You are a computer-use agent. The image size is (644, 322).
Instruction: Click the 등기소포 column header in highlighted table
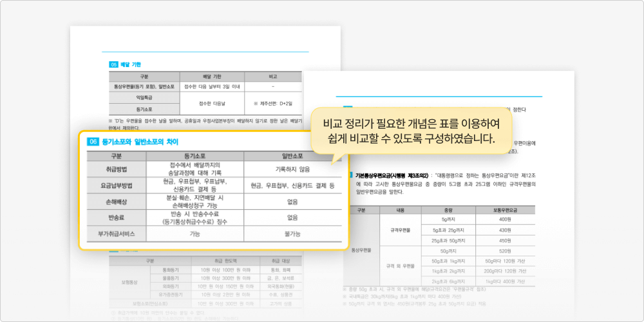(x=195, y=156)
